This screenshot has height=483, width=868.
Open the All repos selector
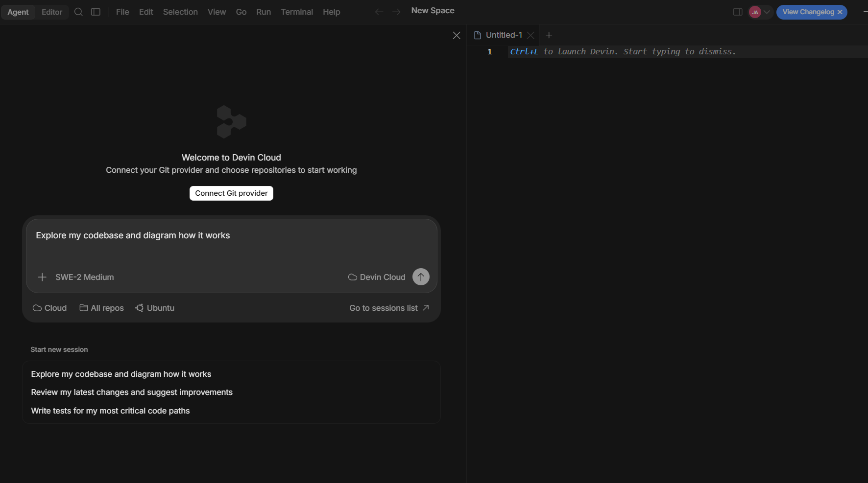102,308
